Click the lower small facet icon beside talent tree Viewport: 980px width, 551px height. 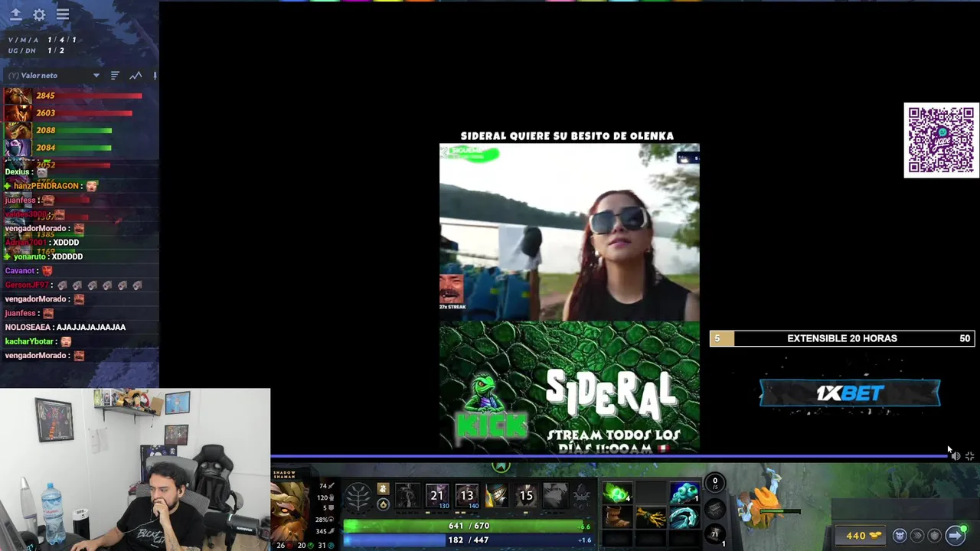[x=383, y=504]
